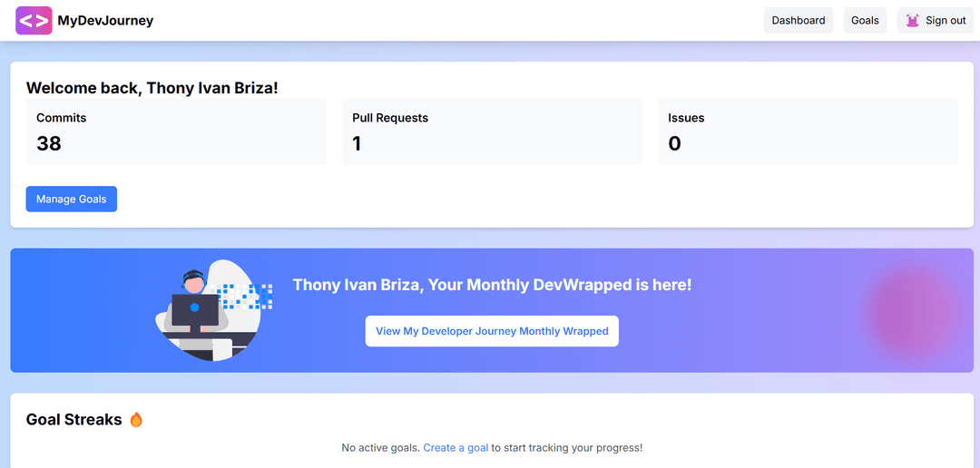Viewport: 980px width, 468px height.
Task: Click the commit count number 38
Action: coord(49,143)
